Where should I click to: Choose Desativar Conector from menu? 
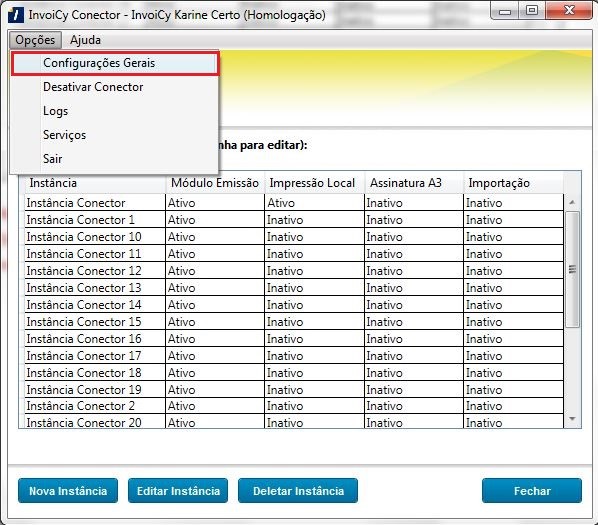pyautogui.click(x=115, y=87)
